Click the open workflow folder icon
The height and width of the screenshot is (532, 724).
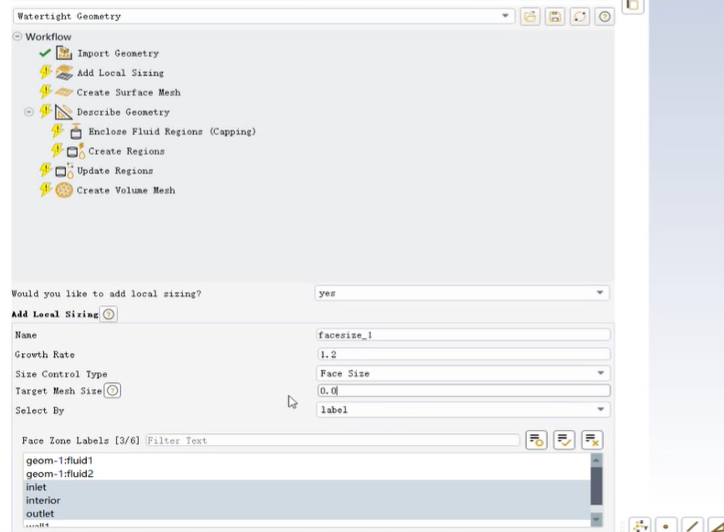click(530, 17)
